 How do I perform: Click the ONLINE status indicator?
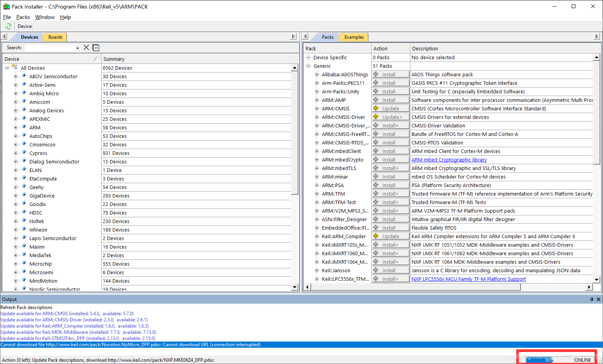(582, 360)
